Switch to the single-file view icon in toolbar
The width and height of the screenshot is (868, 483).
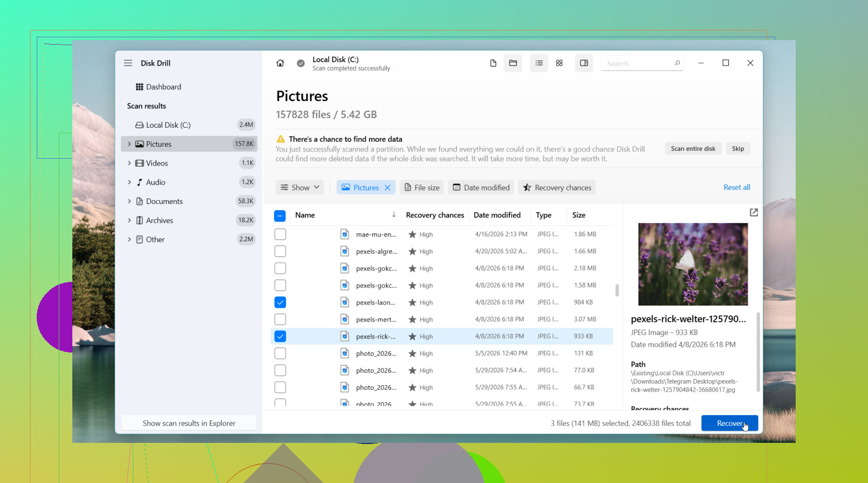pos(493,63)
